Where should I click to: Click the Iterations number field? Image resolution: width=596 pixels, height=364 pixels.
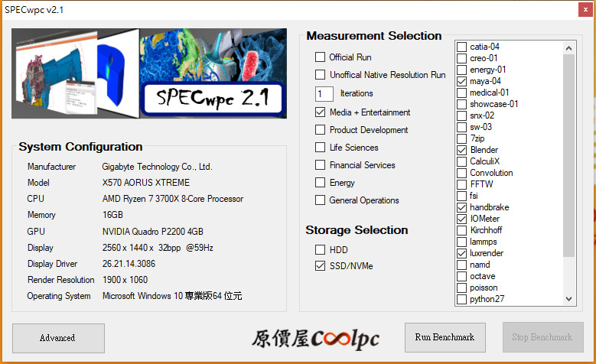click(x=324, y=93)
